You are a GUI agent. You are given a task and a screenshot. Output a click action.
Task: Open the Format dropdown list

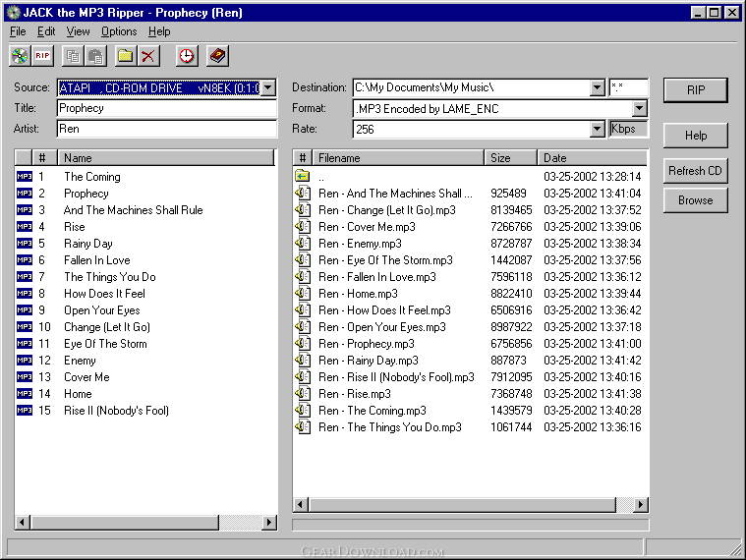point(640,109)
